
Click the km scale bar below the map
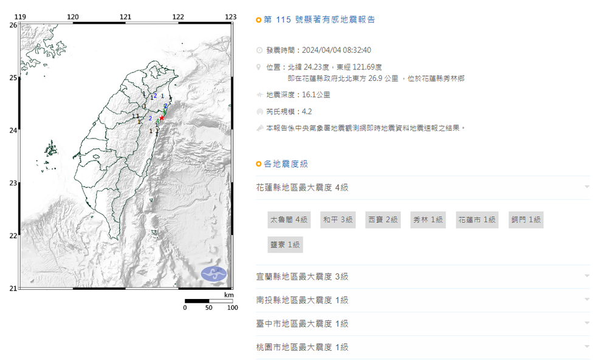(208, 301)
